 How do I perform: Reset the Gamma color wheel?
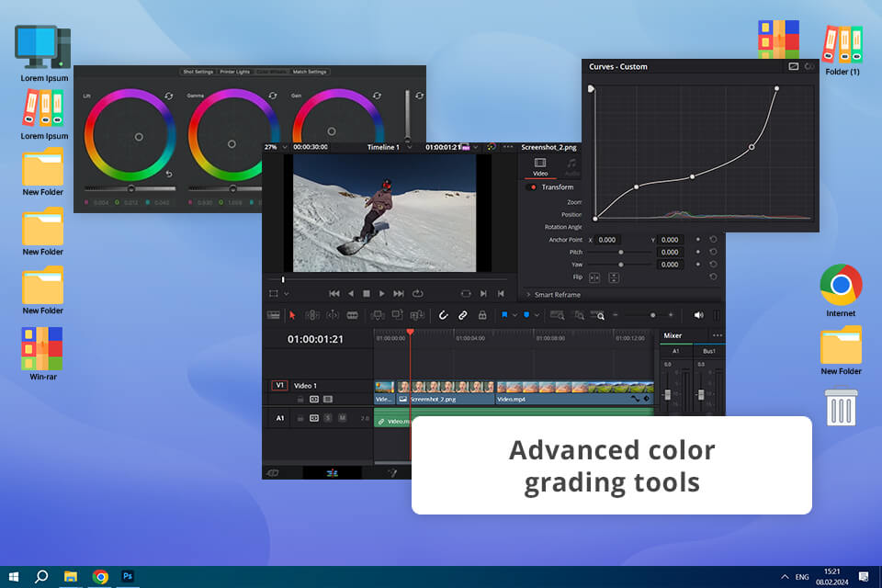273,96
